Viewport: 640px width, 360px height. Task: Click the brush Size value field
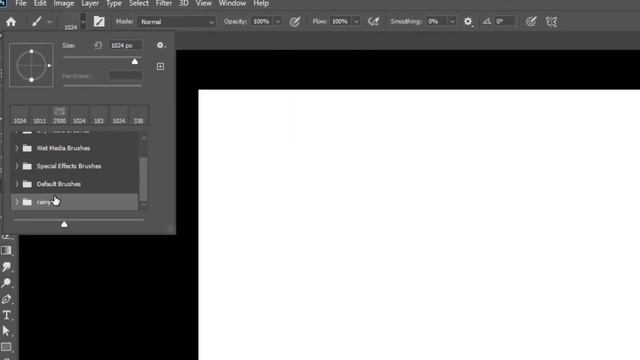coord(125,45)
